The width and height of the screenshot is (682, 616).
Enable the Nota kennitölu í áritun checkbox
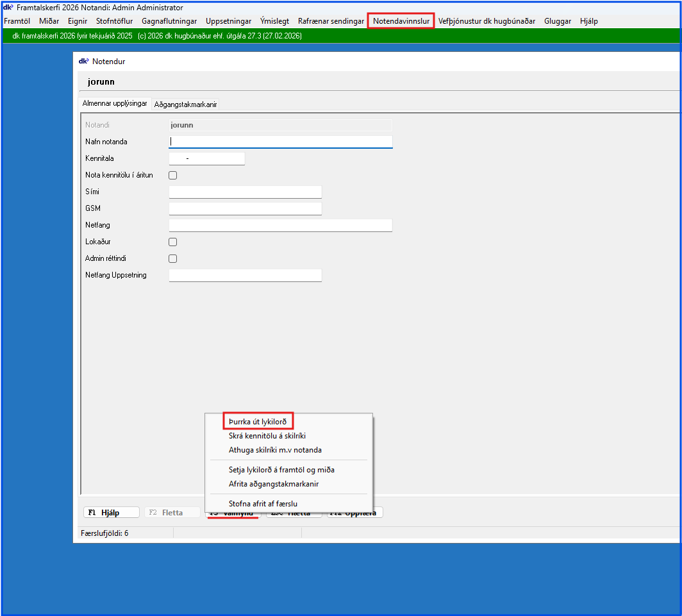(x=172, y=175)
